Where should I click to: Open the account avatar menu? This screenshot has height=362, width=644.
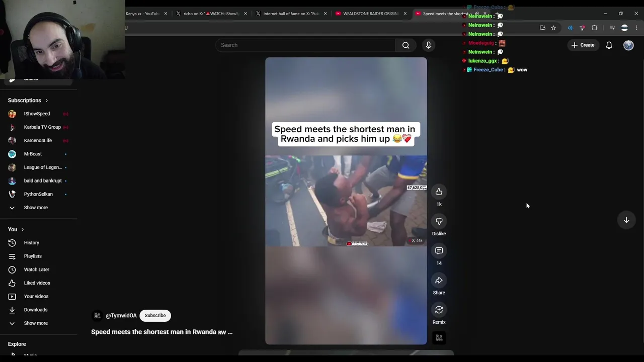[628, 45]
